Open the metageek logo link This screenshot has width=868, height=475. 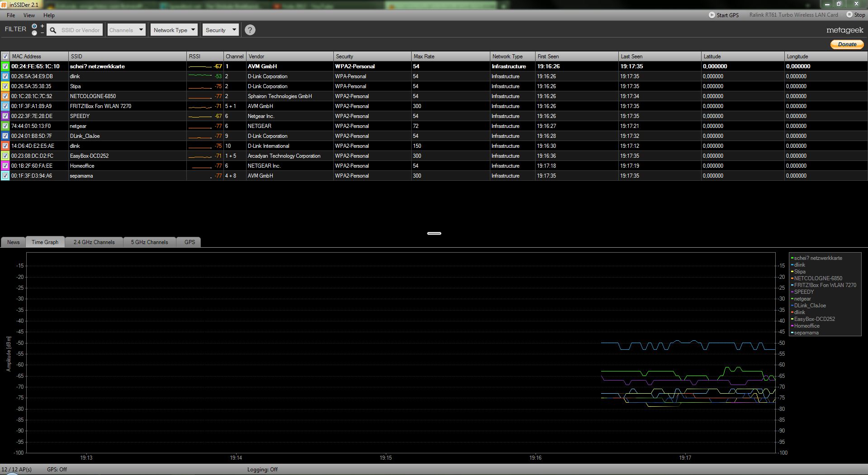(845, 30)
